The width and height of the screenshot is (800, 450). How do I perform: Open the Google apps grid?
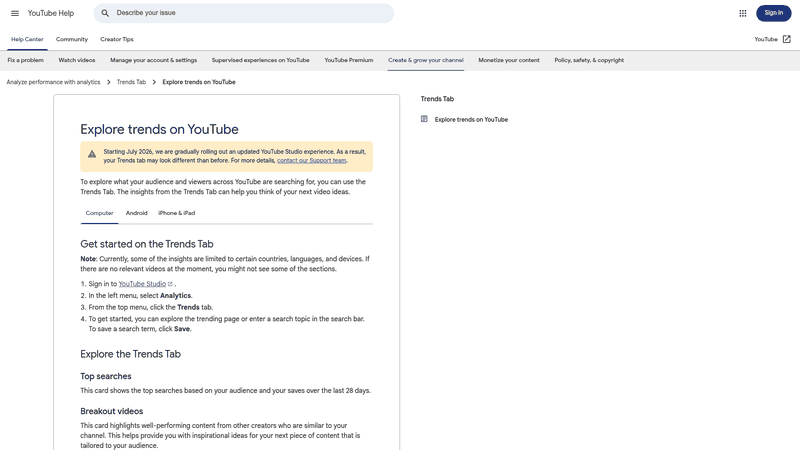[743, 13]
